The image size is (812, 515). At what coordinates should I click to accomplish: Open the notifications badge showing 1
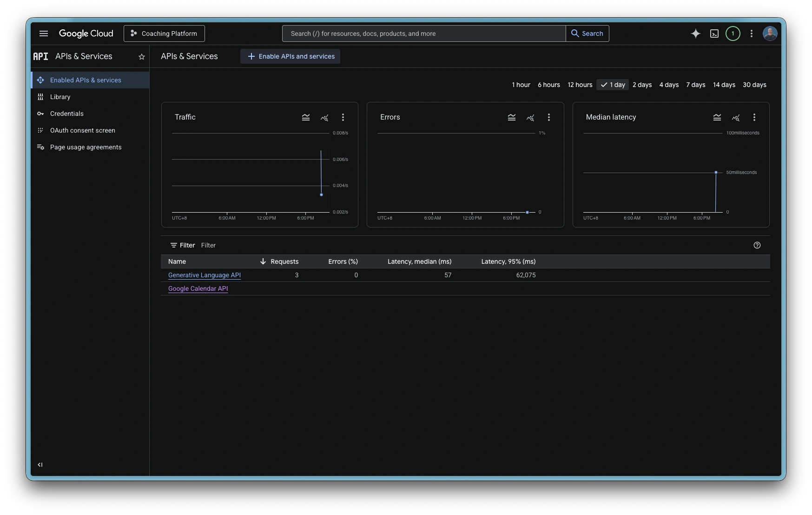733,33
